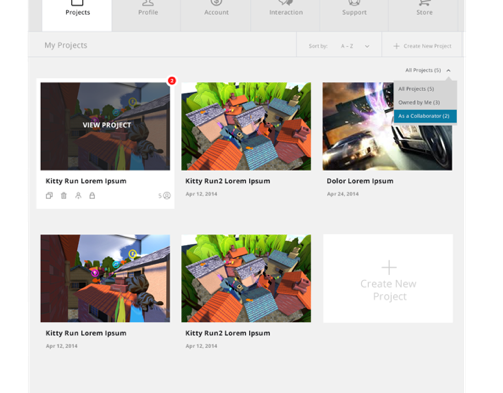Open collaborators via the person icon

[x=78, y=196]
